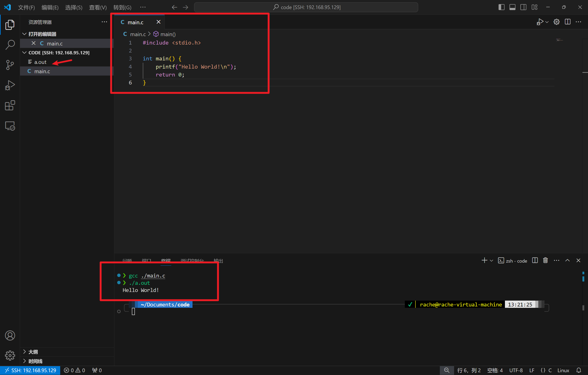The height and width of the screenshot is (375, 588).
Task: Split the editor to the right
Action: 568,22
